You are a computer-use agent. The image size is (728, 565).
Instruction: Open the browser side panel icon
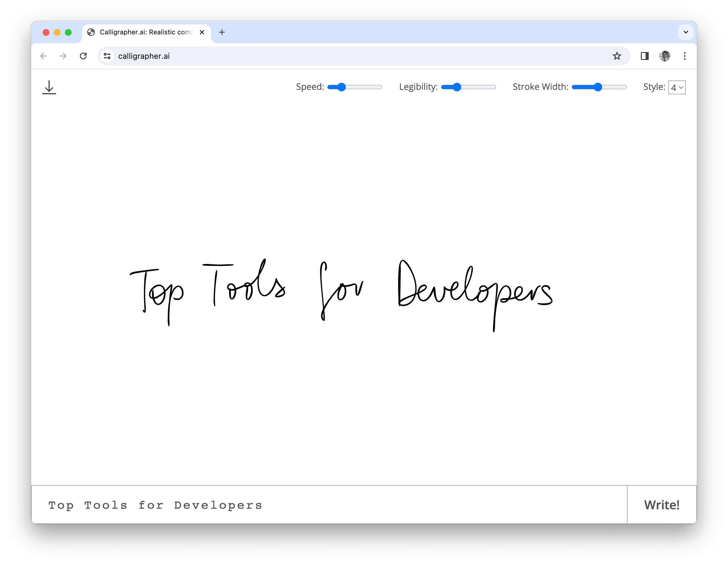(x=645, y=56)
